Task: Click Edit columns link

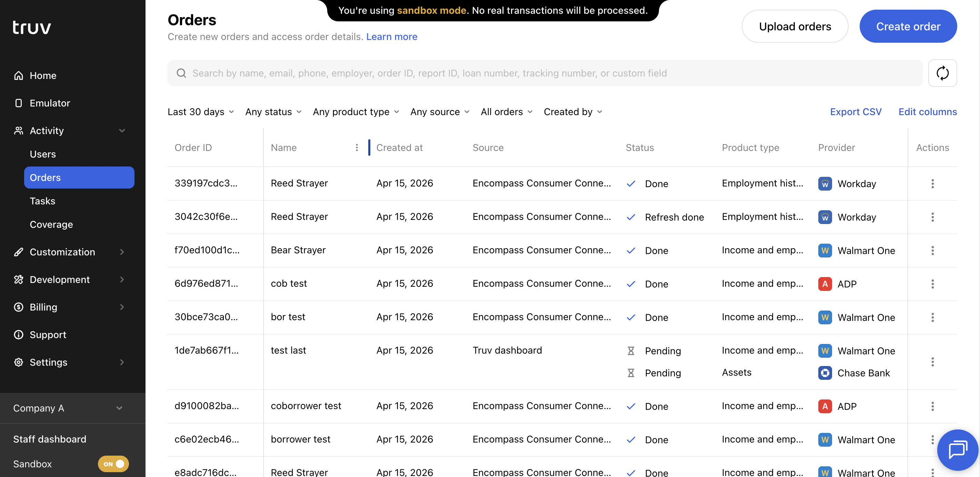Action: 928,112
